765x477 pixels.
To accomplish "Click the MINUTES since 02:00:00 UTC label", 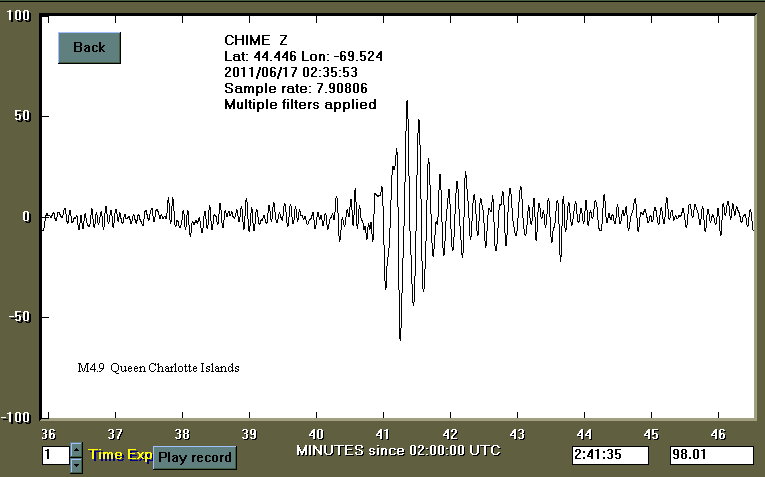I will (398, 450).
